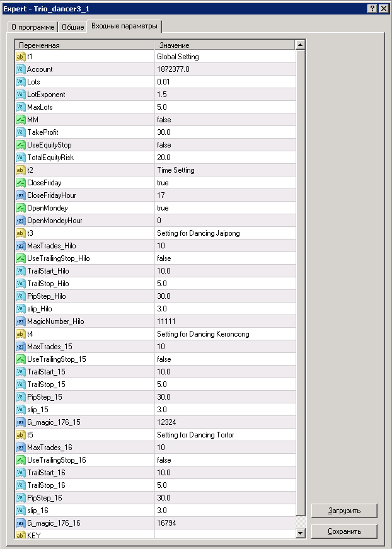
Task: Click the MM value 'false'
Action: coord(164,120)
